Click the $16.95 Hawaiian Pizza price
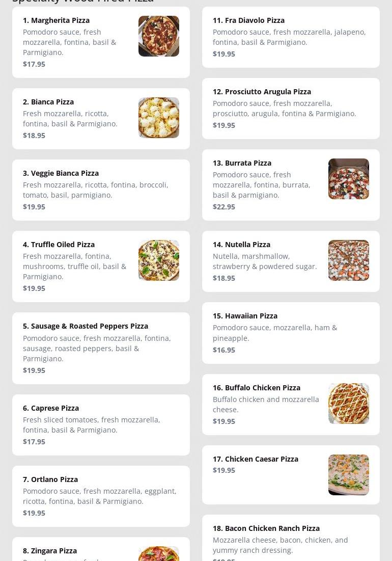 tap(224, 350)
